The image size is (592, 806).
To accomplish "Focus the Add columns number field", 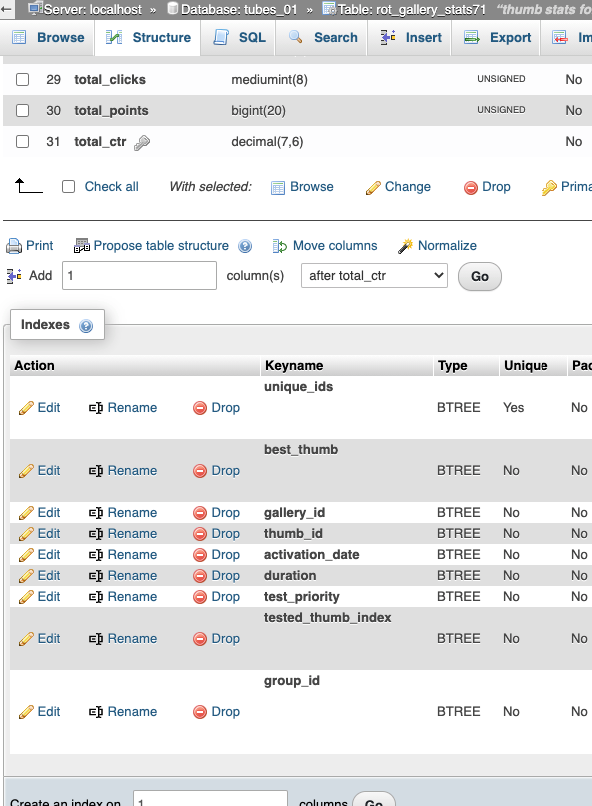I will point(139,276).
